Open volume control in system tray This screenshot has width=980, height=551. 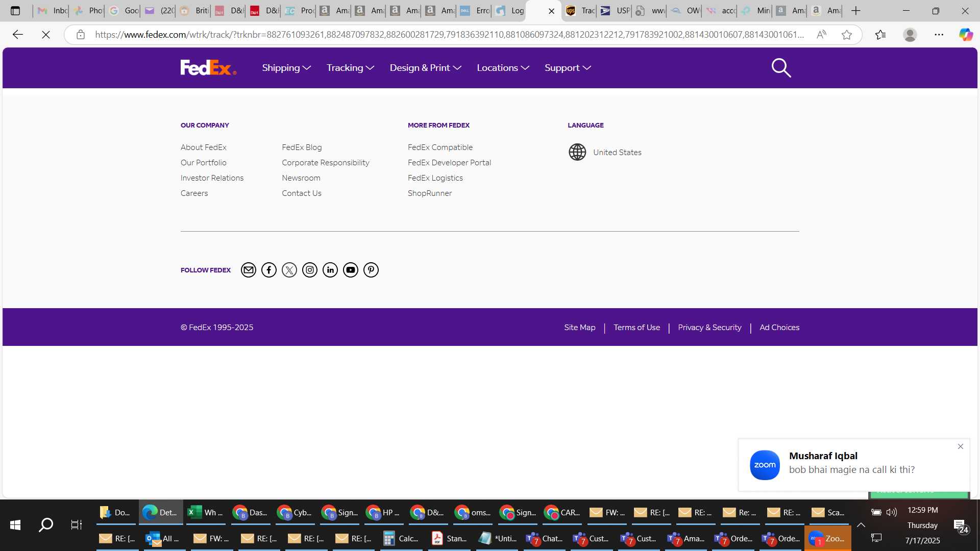(x=892, y=512)
